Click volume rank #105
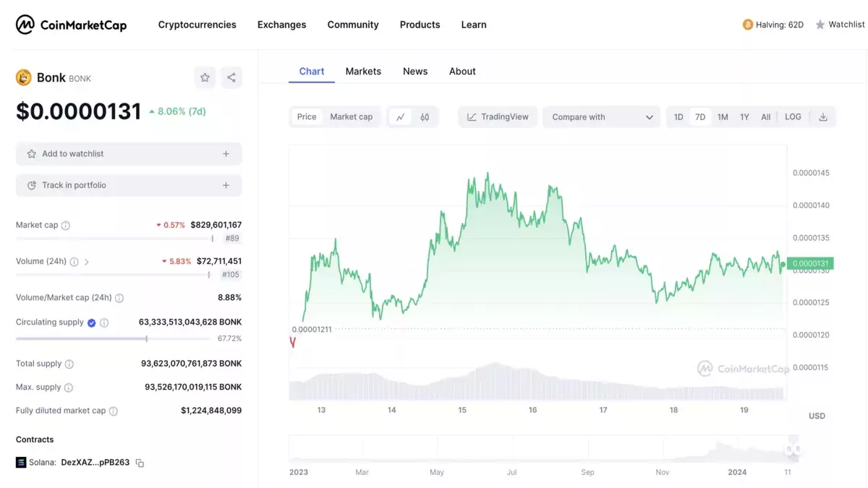The height and width of the screenshot is (488, 868). pos(231,275)
